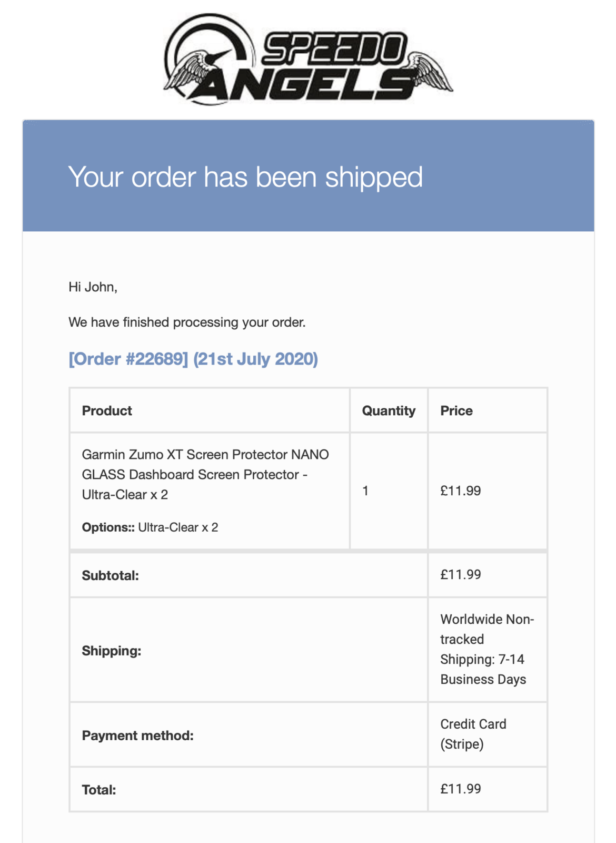
Task: Click the Speedo Angels logo
Action: [308, 59]
